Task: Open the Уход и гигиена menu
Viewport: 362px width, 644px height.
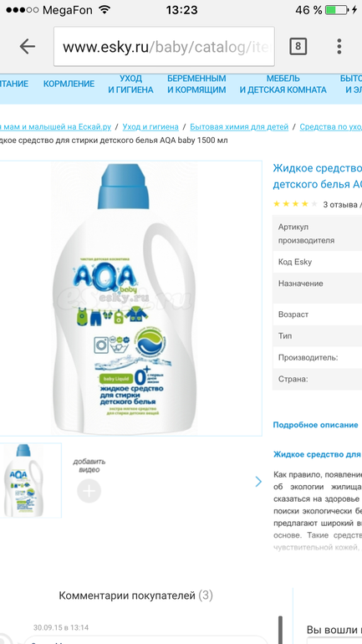Action: (x=131, y=84)
